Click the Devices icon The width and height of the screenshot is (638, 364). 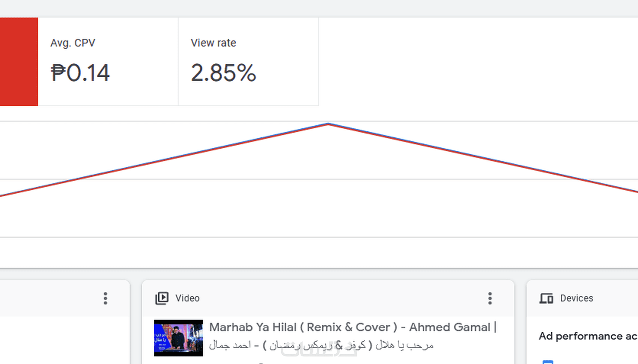[546, 298]
